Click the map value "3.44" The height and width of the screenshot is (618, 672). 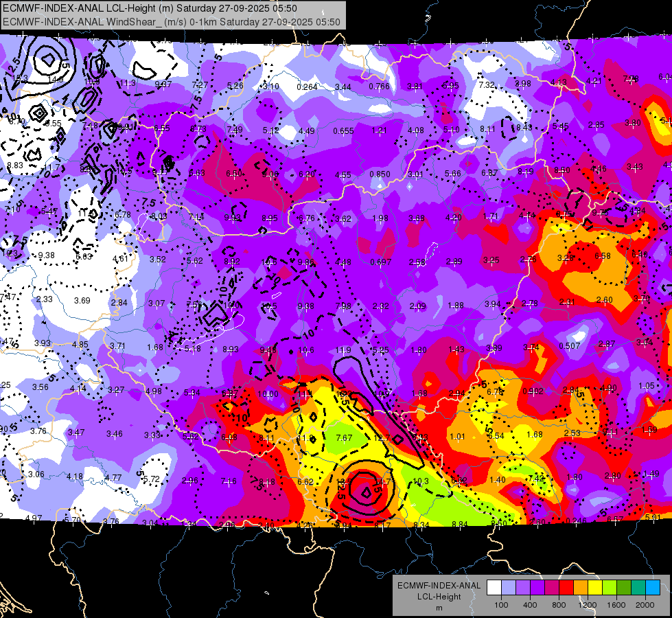(x=343, y=87)
